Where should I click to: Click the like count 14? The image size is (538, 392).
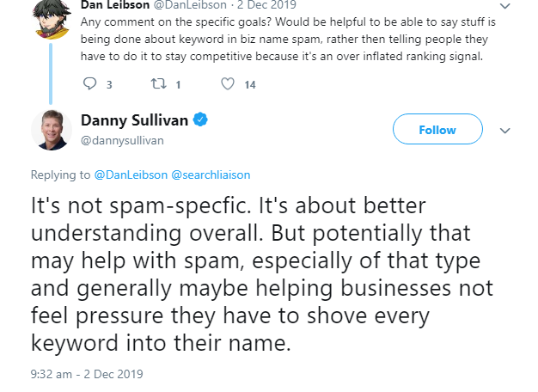point(249,84)
